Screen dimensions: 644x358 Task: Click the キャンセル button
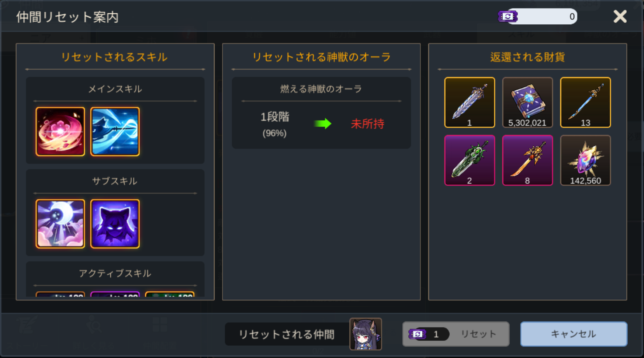click(574, 334)
